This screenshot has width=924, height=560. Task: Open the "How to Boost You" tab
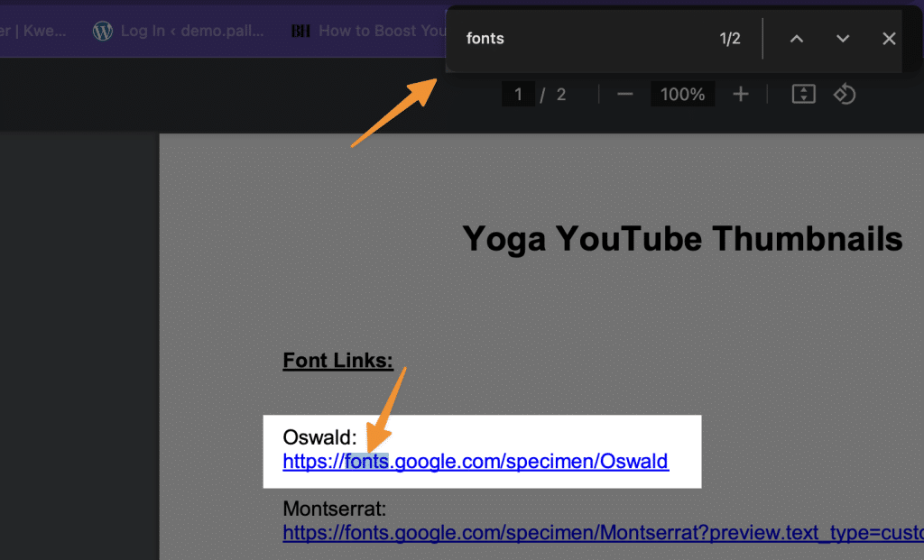click(x=379, y=31)
